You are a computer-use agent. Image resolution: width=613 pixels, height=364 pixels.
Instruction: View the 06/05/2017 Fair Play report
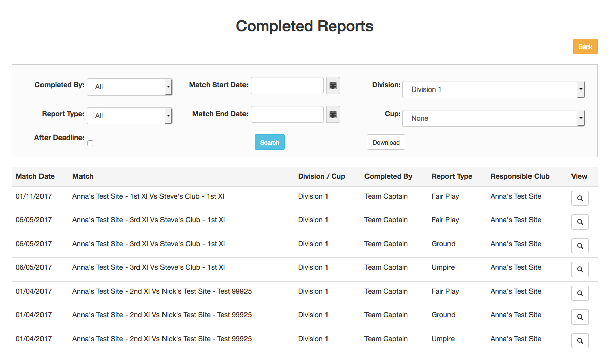[580, 222]
